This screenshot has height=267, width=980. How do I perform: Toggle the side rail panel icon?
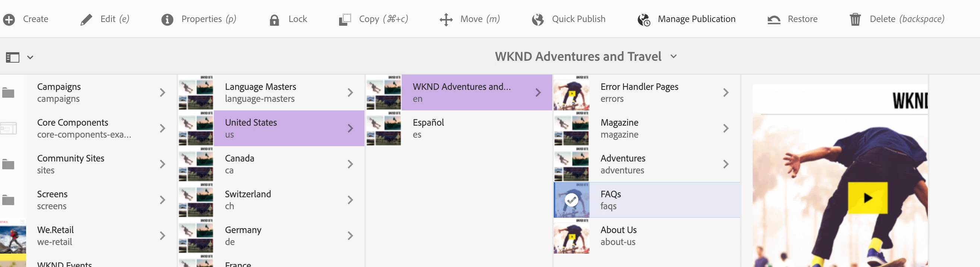pyautogui.click(x=13, y=57)
